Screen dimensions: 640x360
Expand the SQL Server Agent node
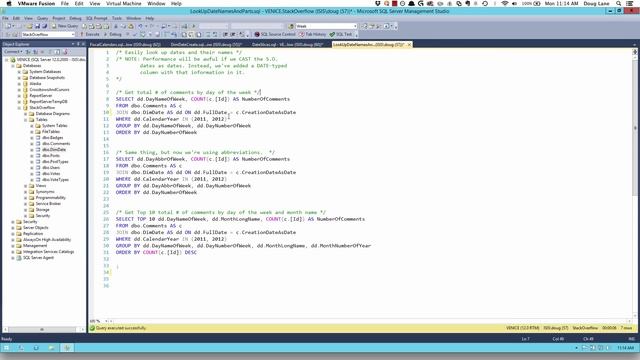[x=13, y=258]
